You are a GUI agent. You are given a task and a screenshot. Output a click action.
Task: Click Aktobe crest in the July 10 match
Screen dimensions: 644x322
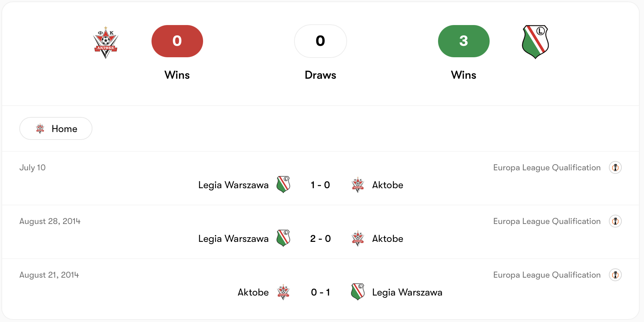(358, 185)
